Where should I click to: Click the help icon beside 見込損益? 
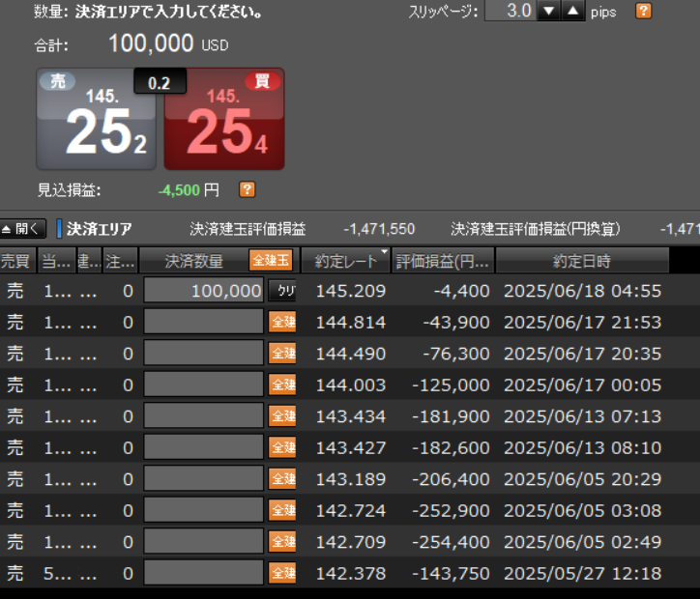[247, 189]
